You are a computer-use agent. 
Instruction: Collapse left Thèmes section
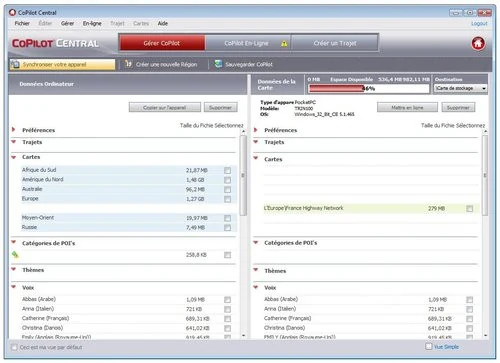tap(14, 269)
